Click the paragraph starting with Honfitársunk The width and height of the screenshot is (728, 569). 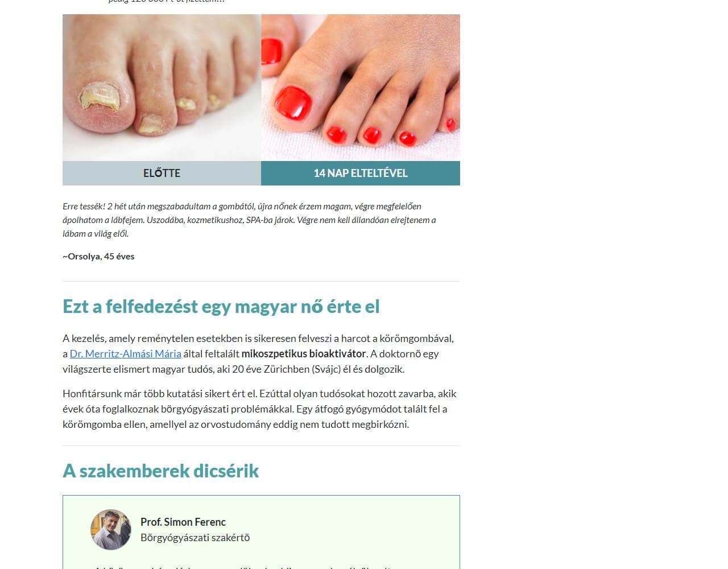(x=260, y=409)
